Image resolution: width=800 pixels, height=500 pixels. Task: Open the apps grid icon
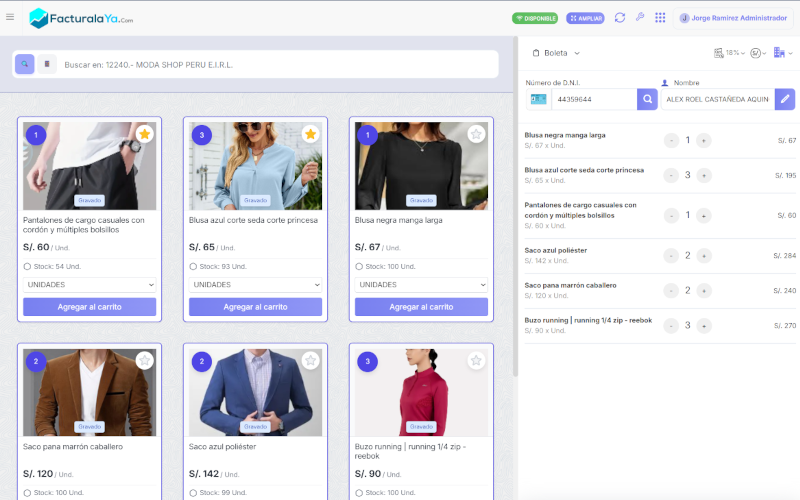pyautogui.click(x=660, y=18)
